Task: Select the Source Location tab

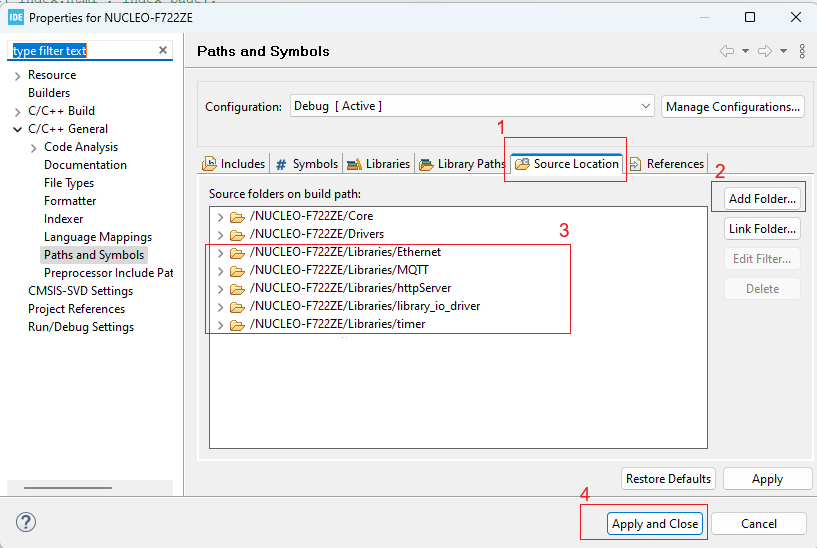Action: [x=567, y=164]
